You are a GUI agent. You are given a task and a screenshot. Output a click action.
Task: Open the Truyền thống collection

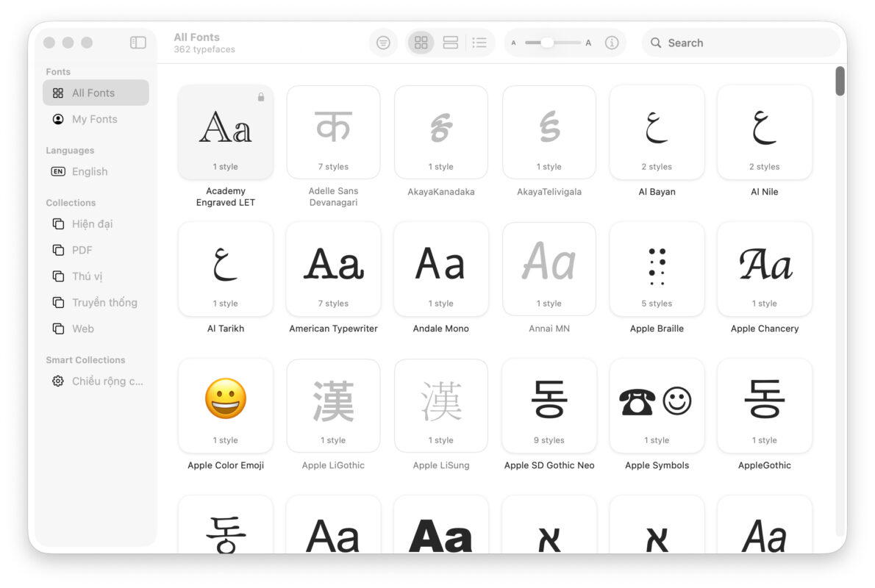coord(96,302)
